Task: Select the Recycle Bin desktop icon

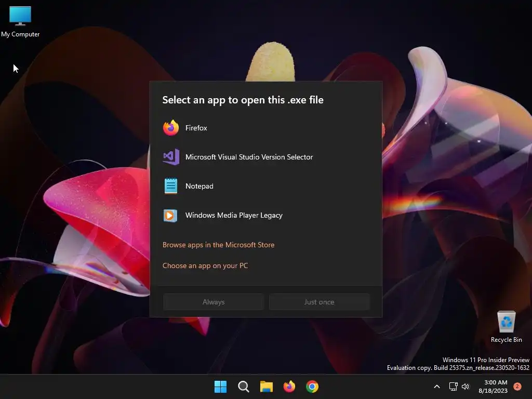Action: tap(506, 326)
